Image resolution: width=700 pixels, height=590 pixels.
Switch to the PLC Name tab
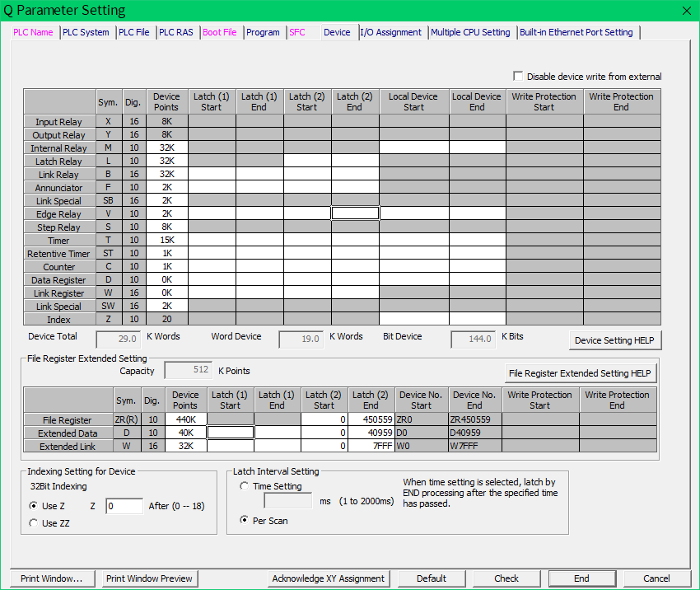click(x=33, y=32)
